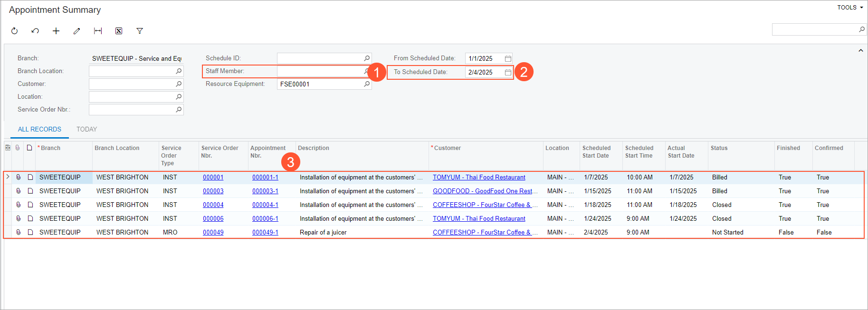Open the Resource Equipment lookup magnifier

pyautogui.click(x=367, y=84)
